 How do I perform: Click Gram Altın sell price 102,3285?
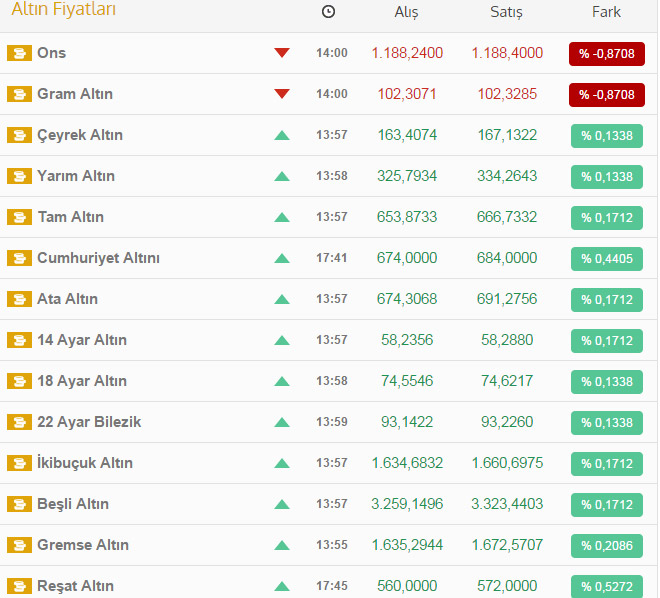(x=507, y=94)
